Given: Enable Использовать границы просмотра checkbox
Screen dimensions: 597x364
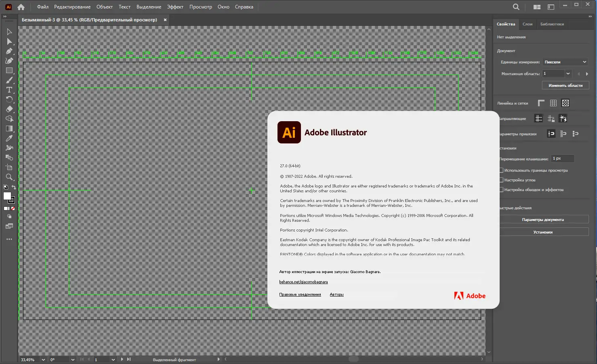Looking at the screenshot, I should (501, 170).
